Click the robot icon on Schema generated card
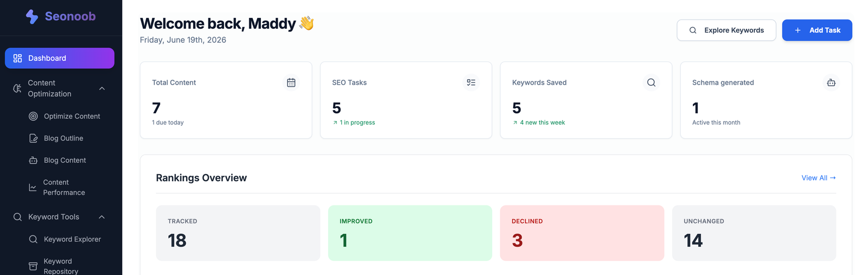 831,82
